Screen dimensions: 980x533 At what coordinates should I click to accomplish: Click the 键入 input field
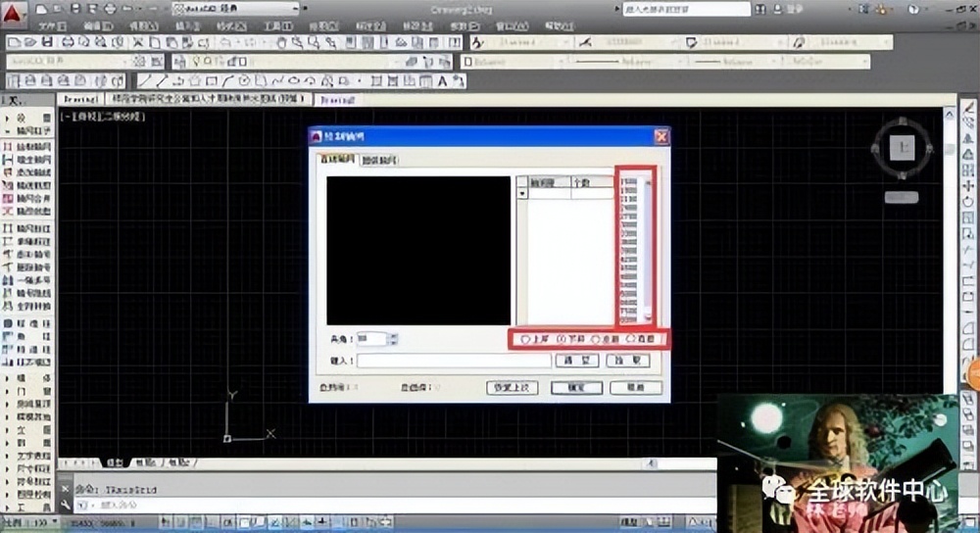point(454,361)
